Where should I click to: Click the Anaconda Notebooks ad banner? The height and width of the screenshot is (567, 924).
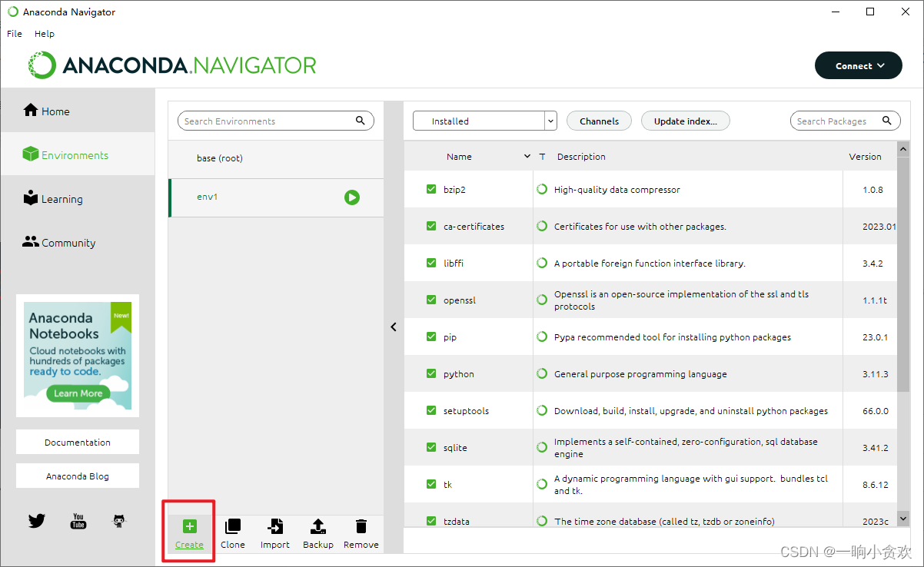coord(78,356)
